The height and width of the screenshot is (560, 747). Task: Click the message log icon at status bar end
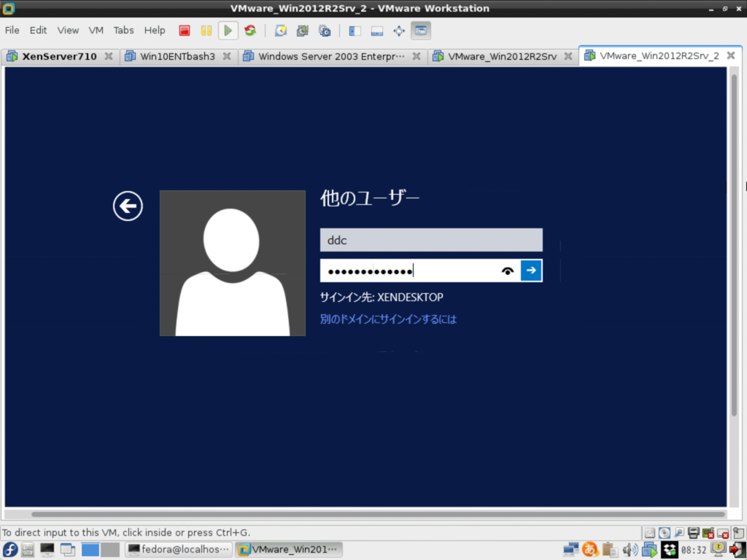click(x=738, y=533)
